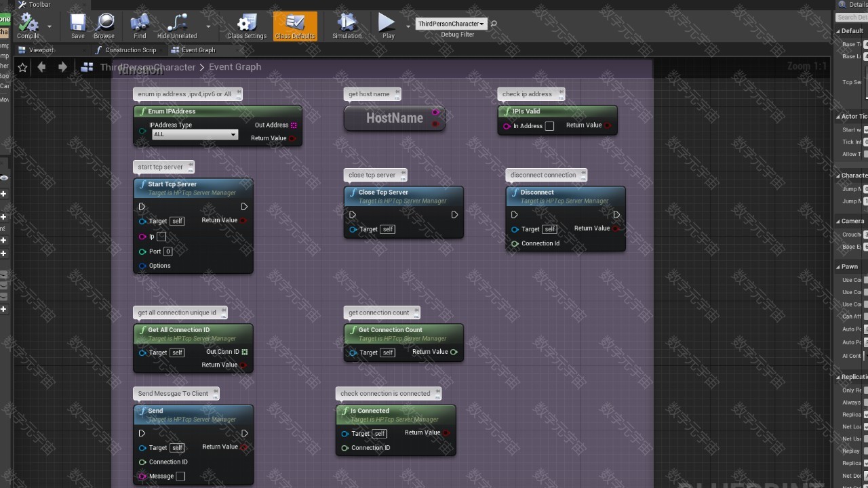Click the Port value field
Image resolution: width=868 pixels, height=488 pixels.
(x=167, y=251)
